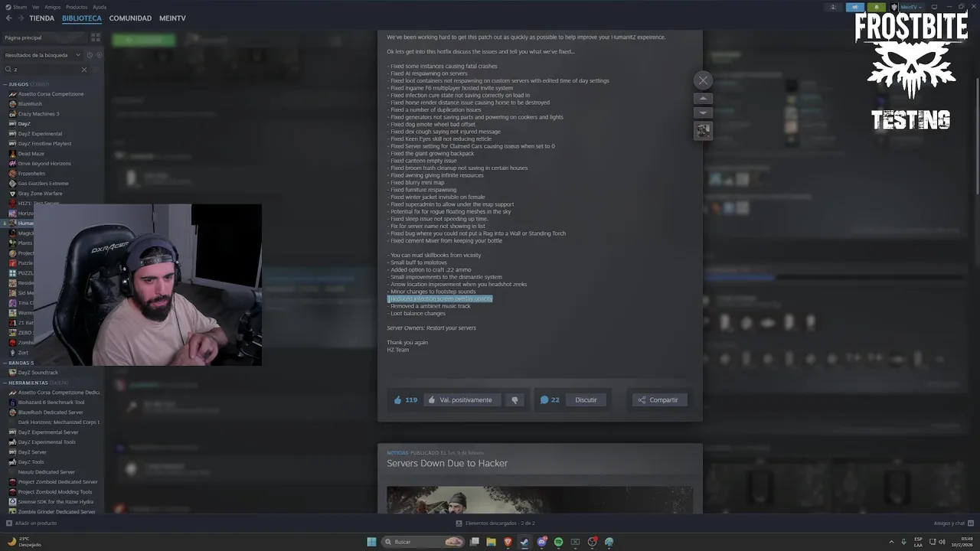Click the Val. positivamente button

[x=463, y=399]
